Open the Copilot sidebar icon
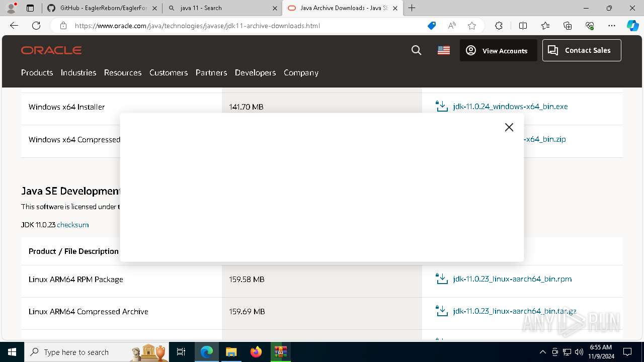Image resolution: width=644 pixels, height=362 pixels. (632, 26)
